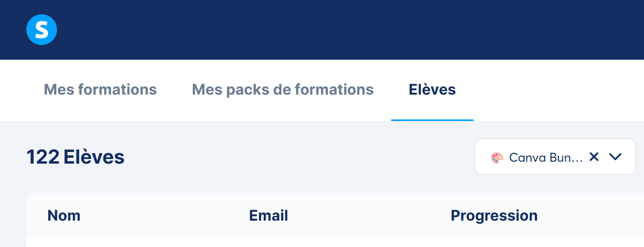This screenshot has width=644, height=247.
Task: Open the Mes packs de formations tab
Action: tap(283, 90)
